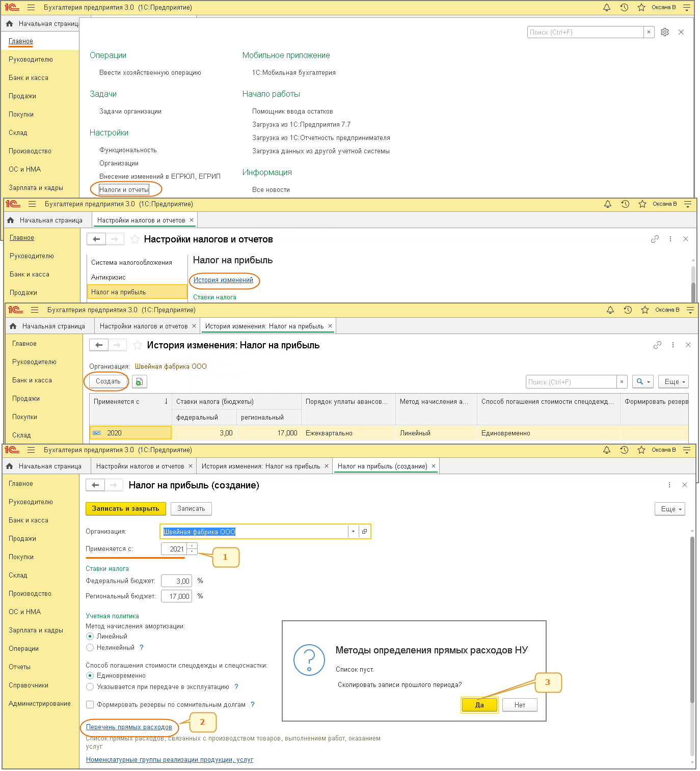
Task: Star the История изменения: Налог на прибыль form
Action: coord(138,345)
